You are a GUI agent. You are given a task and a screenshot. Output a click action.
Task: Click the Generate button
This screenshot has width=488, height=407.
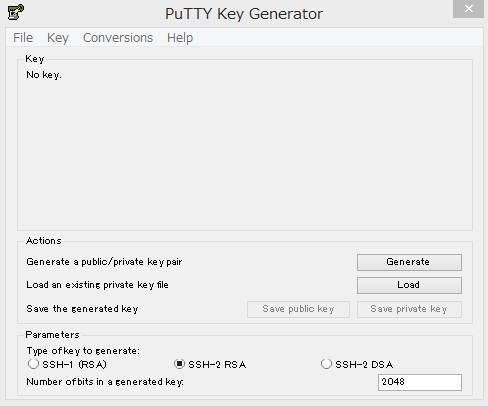pyautogui.click(x=409, y=262)
